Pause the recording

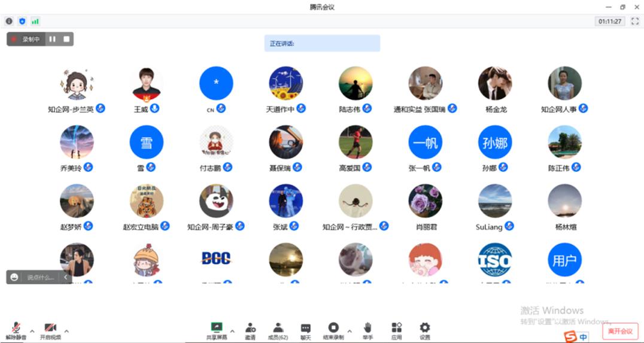point(53,39)
